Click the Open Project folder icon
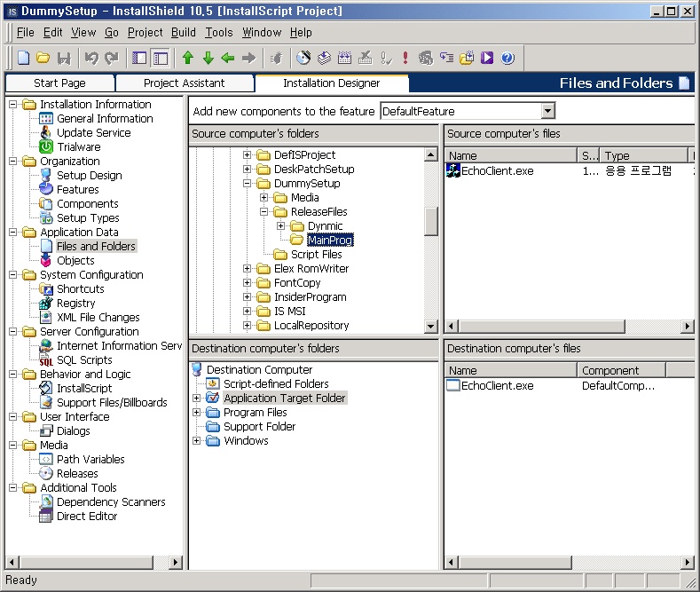Screen dimensions: 700x592 tap(43, 58)
